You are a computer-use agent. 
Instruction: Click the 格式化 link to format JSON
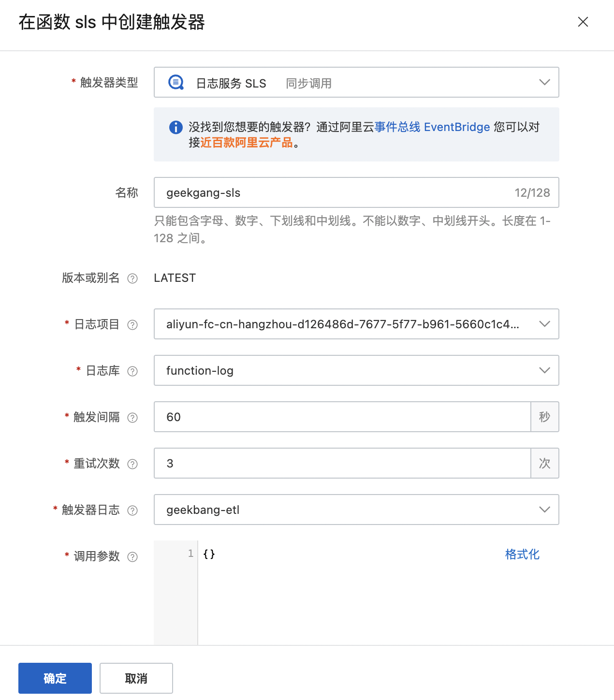[522, 554]
